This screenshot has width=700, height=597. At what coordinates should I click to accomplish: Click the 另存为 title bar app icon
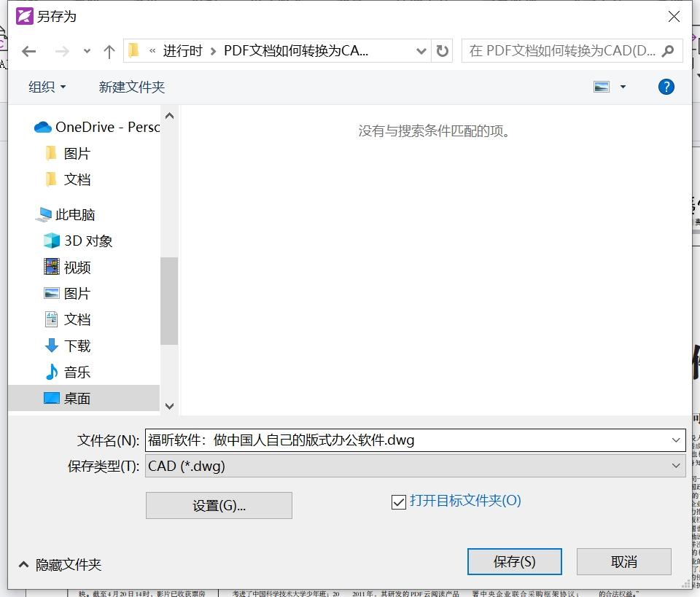(25, 17)
